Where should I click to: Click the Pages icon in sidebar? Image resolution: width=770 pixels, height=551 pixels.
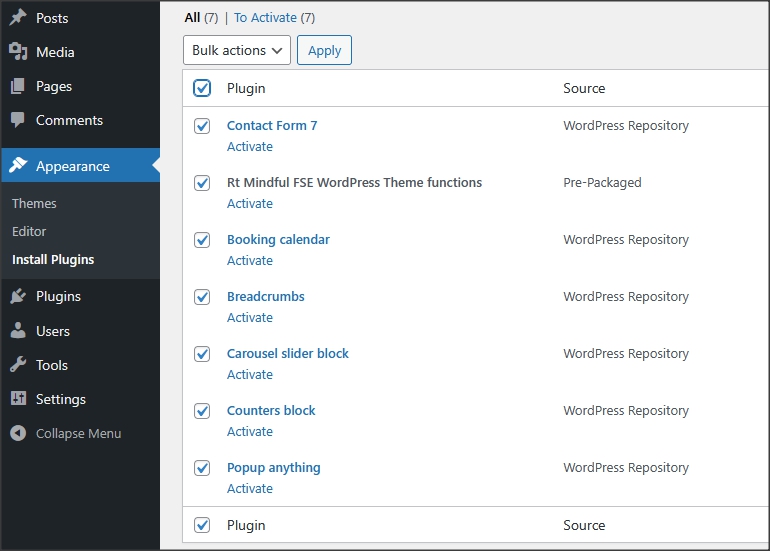18,86
